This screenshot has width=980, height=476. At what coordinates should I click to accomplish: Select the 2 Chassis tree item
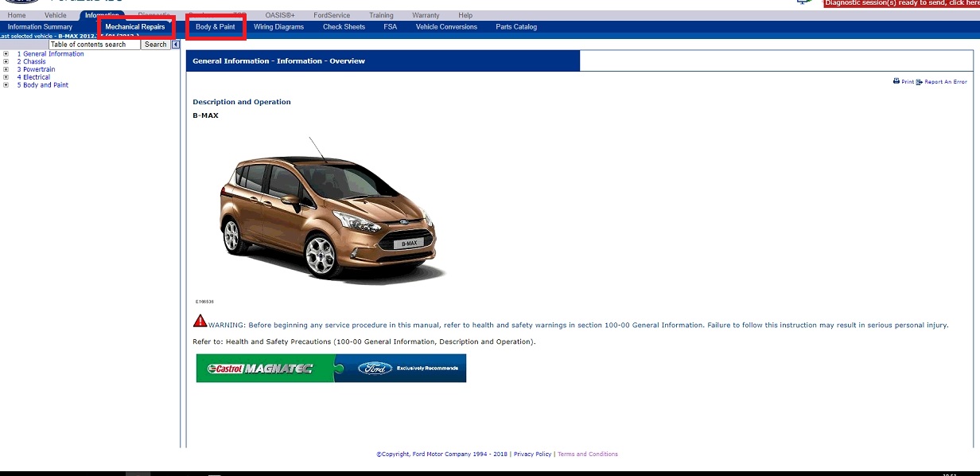[31, 62]
